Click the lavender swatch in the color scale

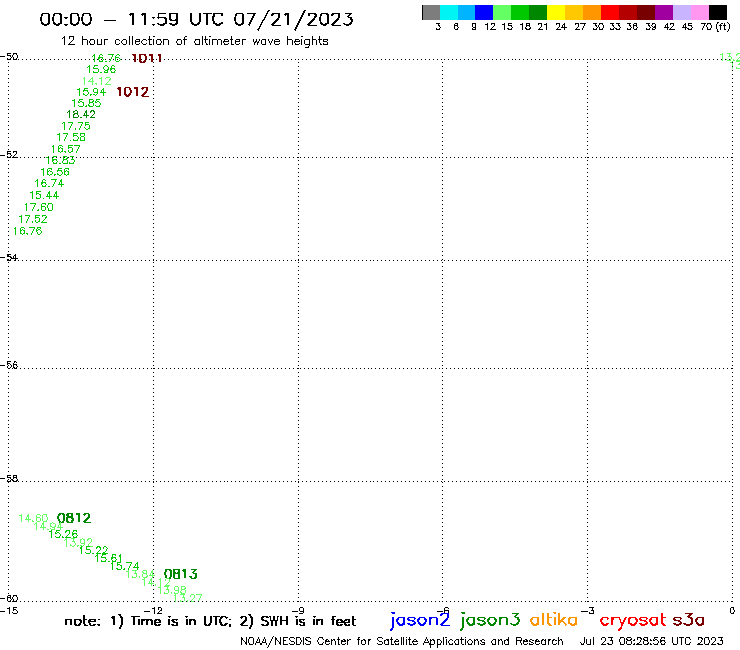(681, 12)
